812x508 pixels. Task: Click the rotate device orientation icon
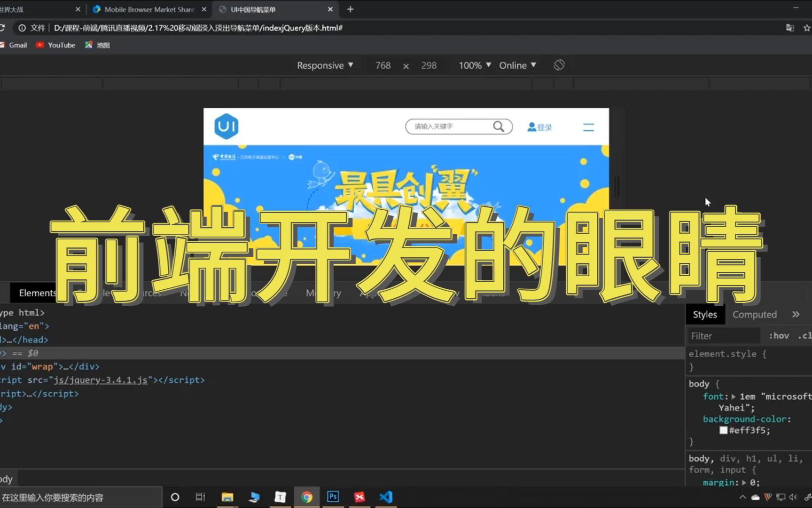559,65
